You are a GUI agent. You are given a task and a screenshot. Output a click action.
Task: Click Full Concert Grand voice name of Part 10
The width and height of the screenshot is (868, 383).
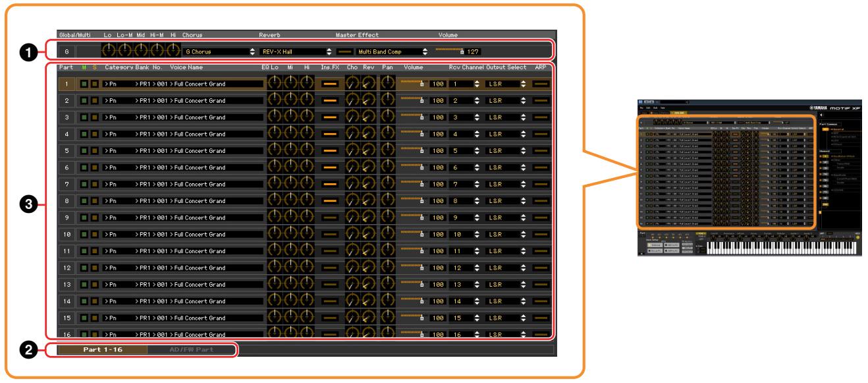pos(200,235)
